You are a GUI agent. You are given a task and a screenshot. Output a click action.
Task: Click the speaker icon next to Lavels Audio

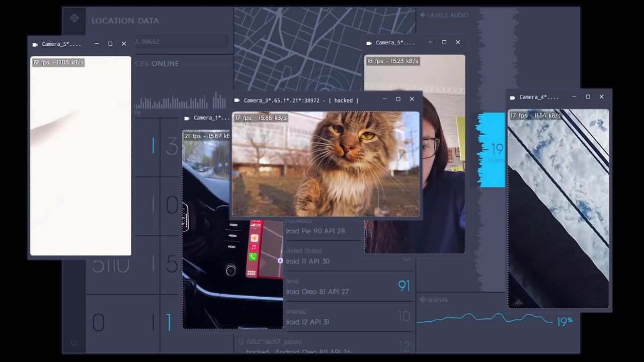[x=423, y=15]
